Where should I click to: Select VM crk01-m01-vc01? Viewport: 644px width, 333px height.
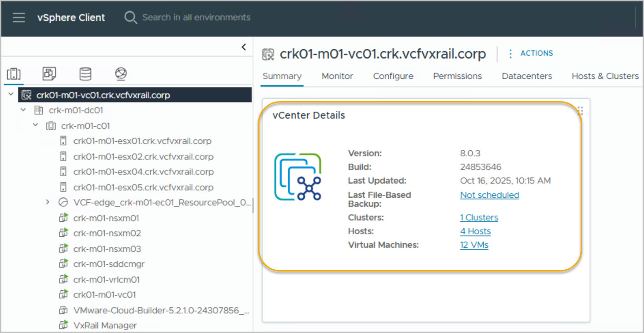105,295
